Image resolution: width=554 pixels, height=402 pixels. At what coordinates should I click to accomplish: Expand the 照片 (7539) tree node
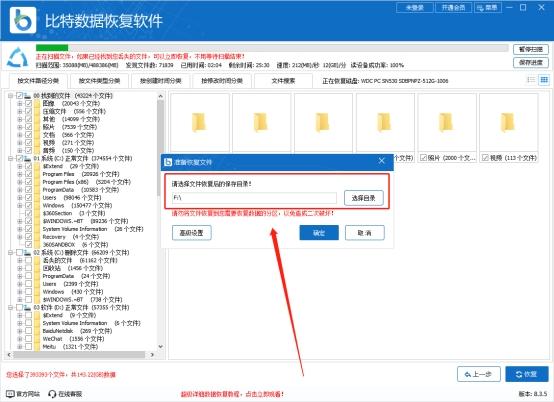[20, 127]
